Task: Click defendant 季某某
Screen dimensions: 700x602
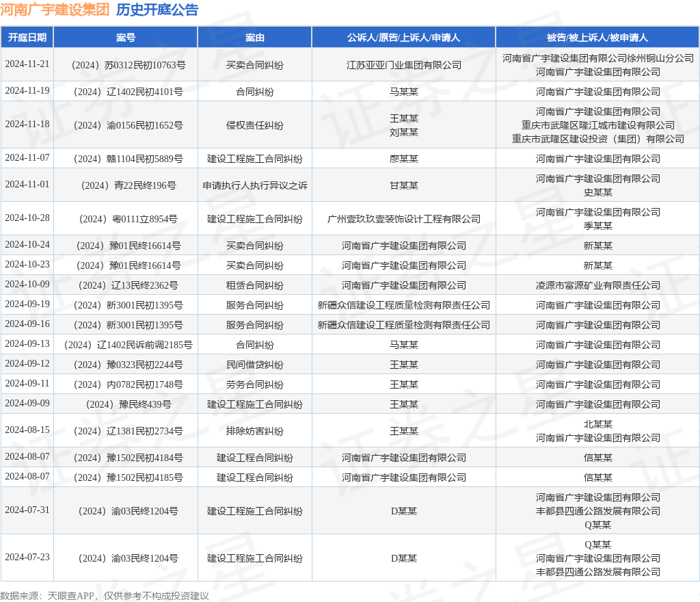Action: point(597,226)
